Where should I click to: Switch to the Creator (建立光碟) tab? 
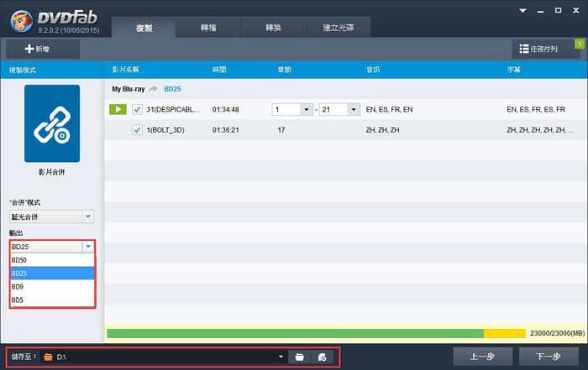coord(339,28)
